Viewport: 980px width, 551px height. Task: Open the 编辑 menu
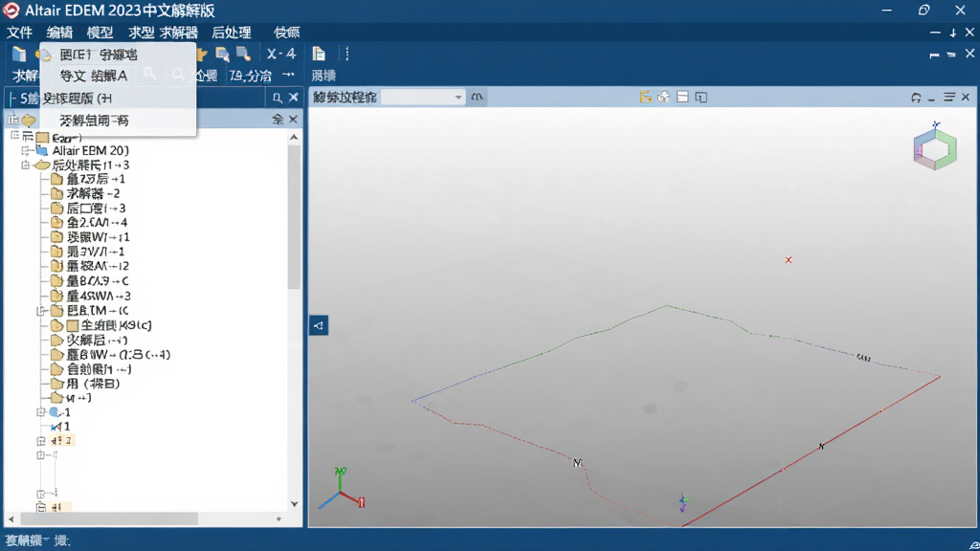coord(59,33)
